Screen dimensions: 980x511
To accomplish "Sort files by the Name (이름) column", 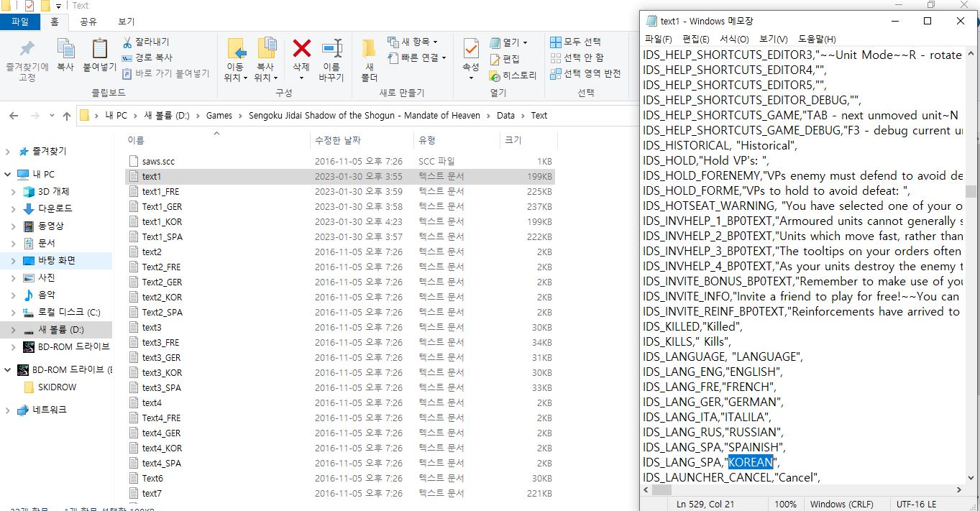I will [x=136, y=140].
